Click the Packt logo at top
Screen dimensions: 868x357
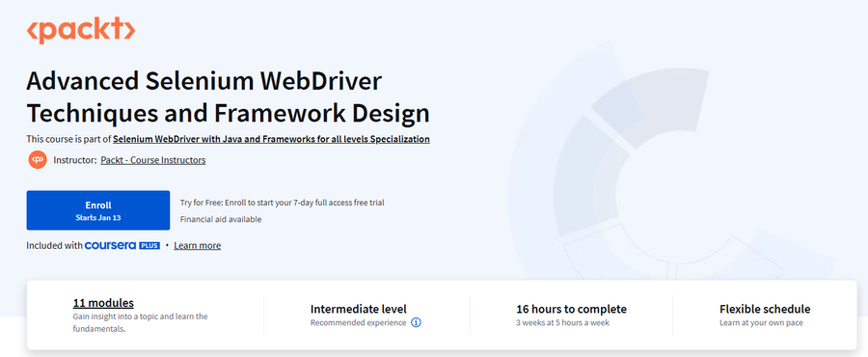click(x=81, y=30)
